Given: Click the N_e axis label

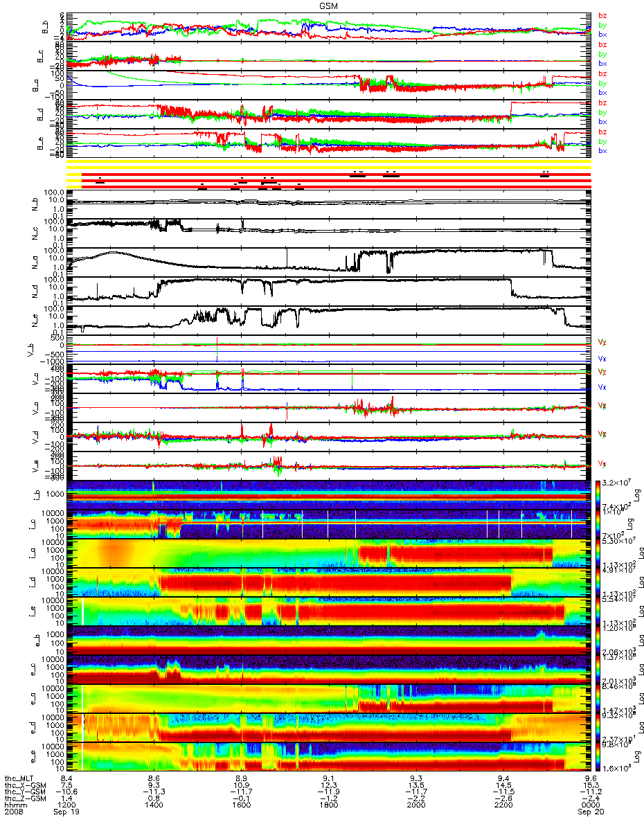Looking at the screenshot, I should (x=35, y=320).
